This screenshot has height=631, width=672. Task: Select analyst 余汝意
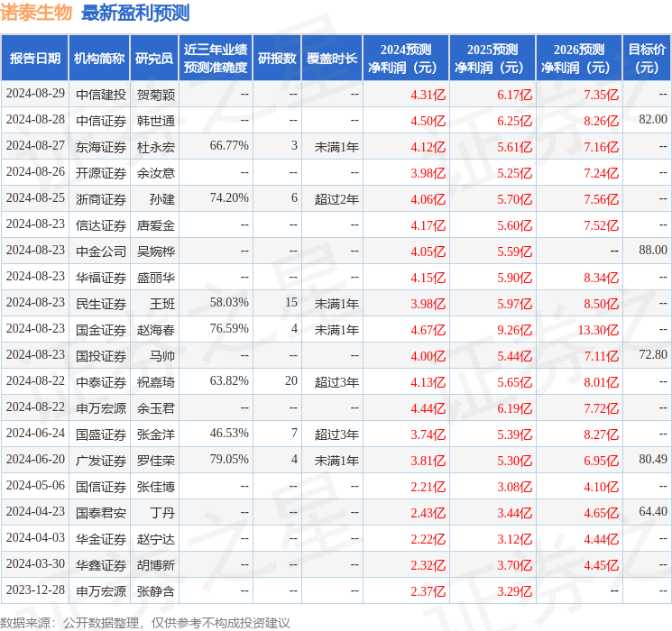pos(156,173)
